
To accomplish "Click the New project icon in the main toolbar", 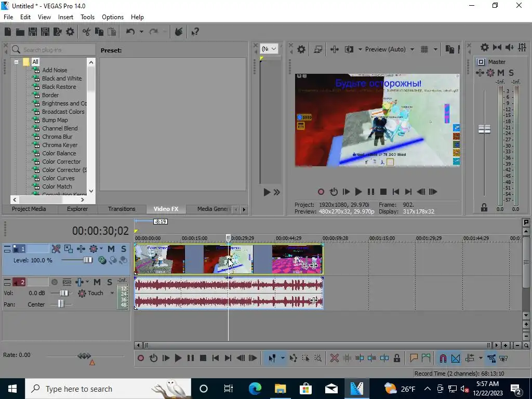I will point(8,32).
